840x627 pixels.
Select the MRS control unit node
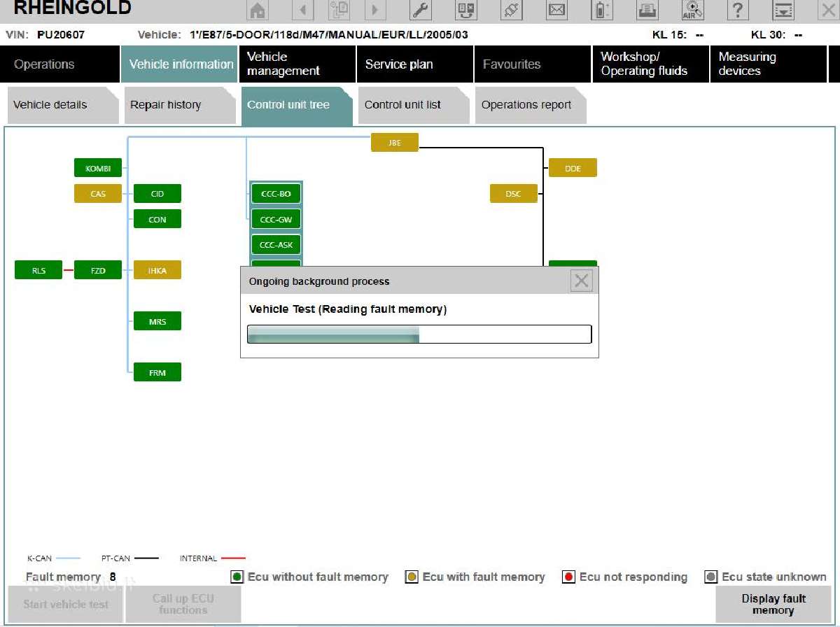(157, 321)
